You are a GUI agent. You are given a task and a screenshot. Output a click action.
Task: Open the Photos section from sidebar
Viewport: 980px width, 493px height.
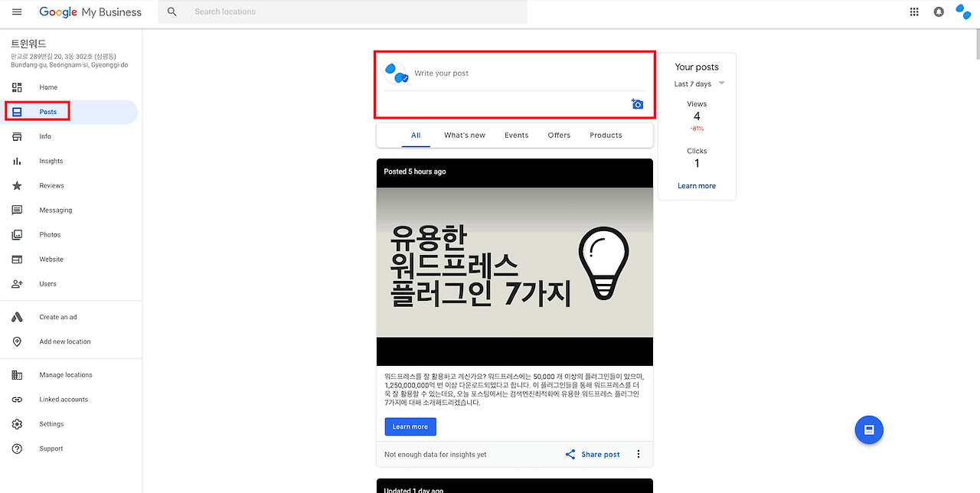tap(51, 234)
